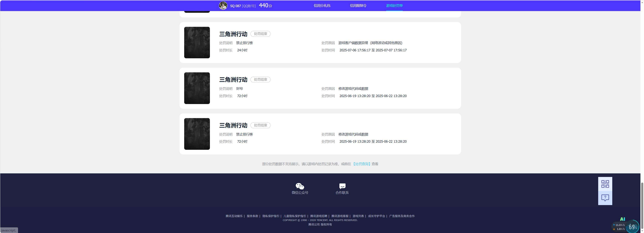
Task: Open 游戏列表 footer link
Action: 358,216
